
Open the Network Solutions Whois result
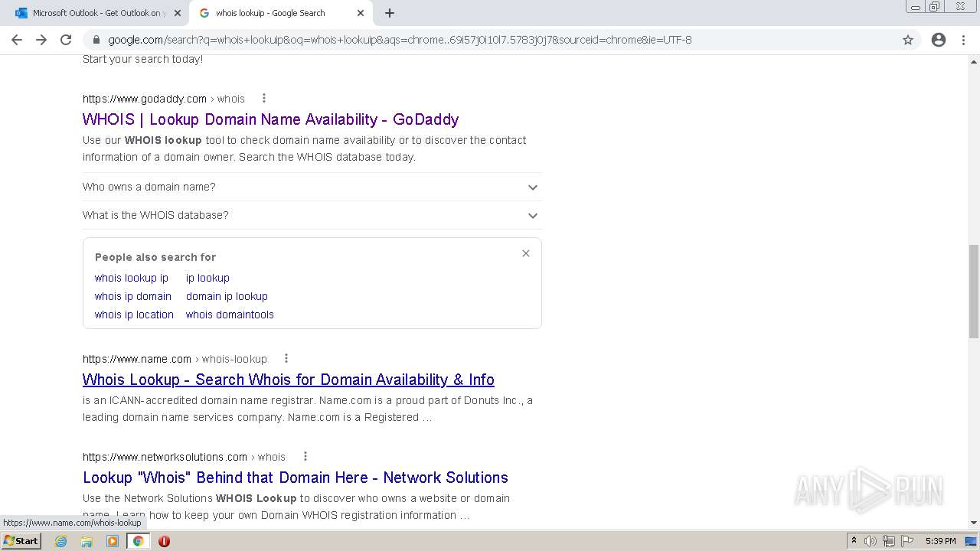[x=296, y=478]
